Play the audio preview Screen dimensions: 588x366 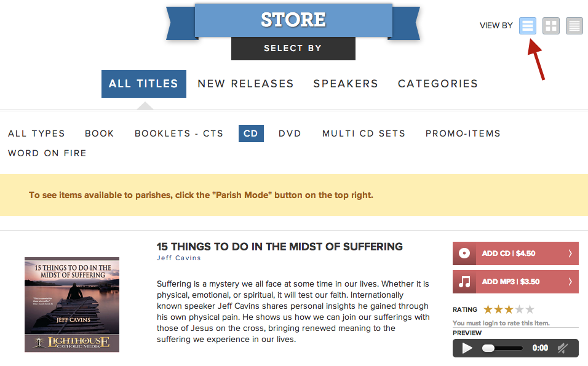click(467, 348)
